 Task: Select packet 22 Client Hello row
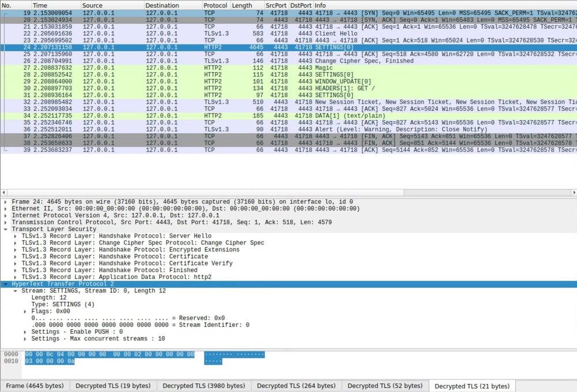click(288, 33)
